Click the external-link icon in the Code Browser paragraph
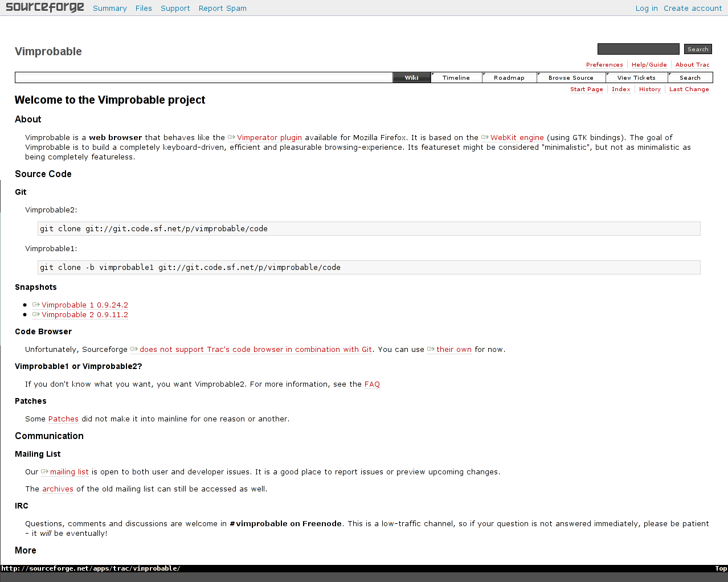Screen dimensions: 728x582 pyautogui.click(x=134, y=349)
